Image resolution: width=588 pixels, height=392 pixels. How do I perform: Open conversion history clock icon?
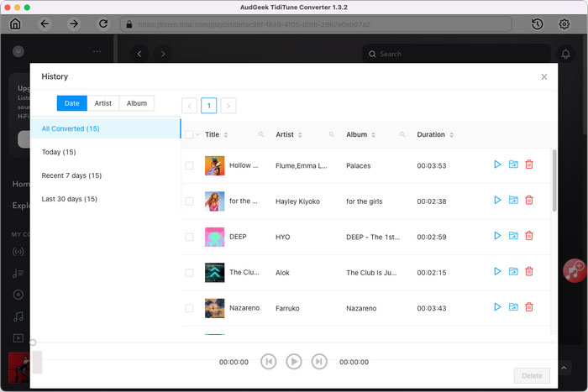click(x=537, y=24)
